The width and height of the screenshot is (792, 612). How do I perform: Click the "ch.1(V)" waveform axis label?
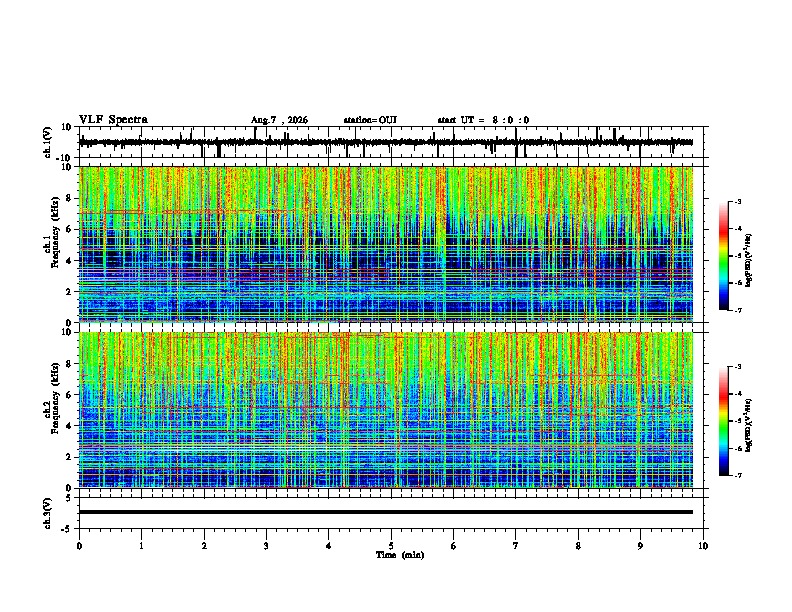click(x=48, y=142)
